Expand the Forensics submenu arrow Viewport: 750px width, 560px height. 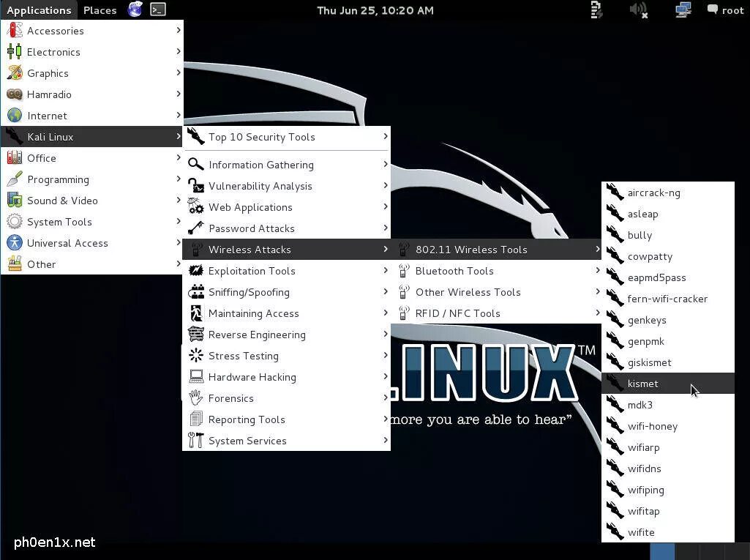point(385,397)
